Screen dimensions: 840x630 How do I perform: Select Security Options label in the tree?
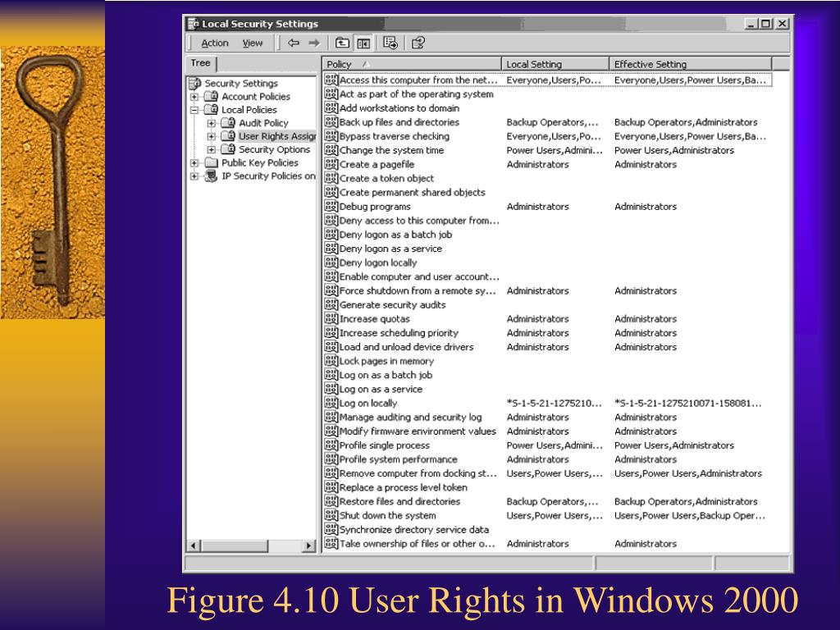(274, 149)
